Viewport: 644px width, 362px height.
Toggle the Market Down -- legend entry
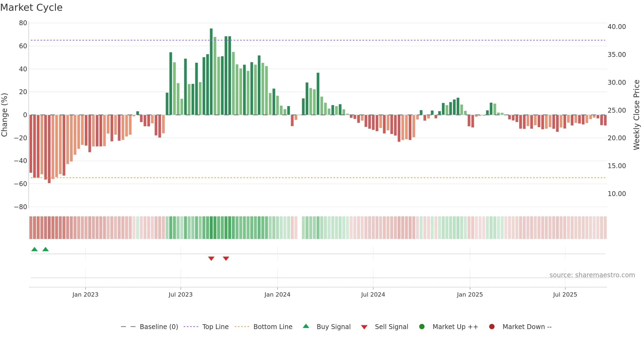(x=520, y=327)
